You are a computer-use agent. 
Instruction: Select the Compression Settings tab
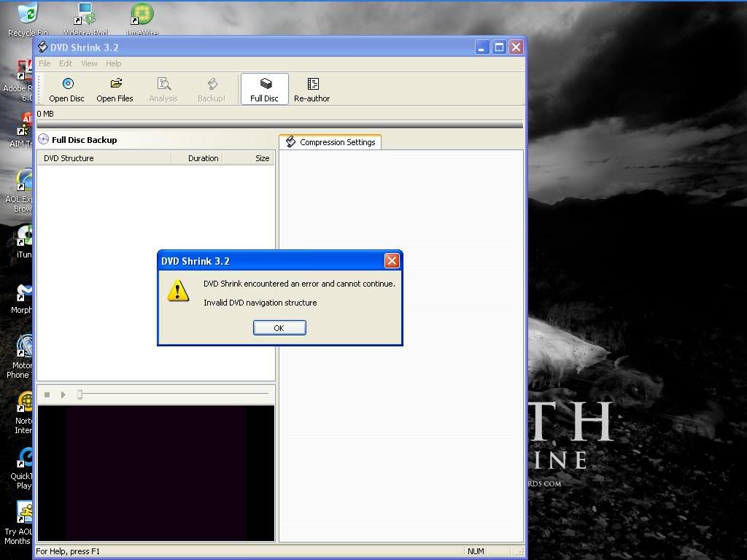(x=330, y=142)
